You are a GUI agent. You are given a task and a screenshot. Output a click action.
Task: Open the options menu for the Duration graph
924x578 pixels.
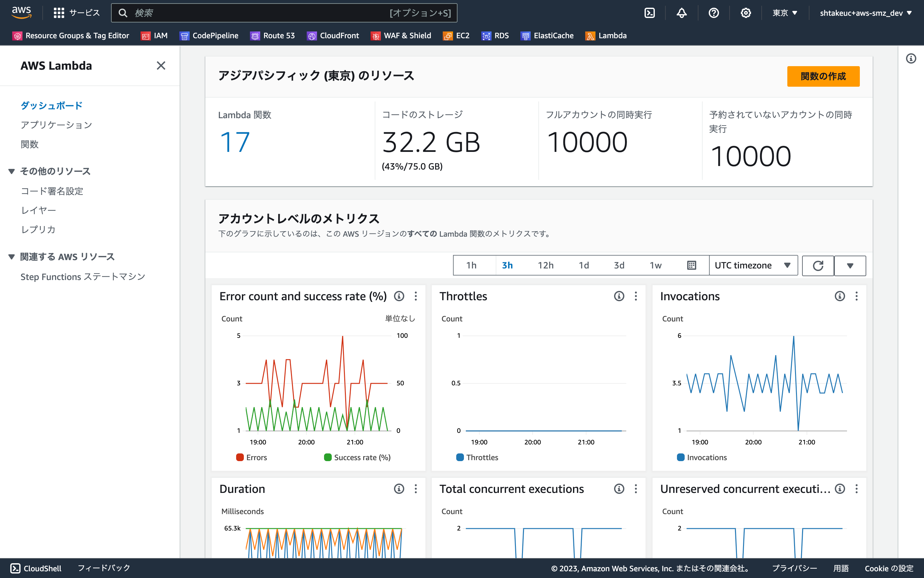(x=416, y=489)
